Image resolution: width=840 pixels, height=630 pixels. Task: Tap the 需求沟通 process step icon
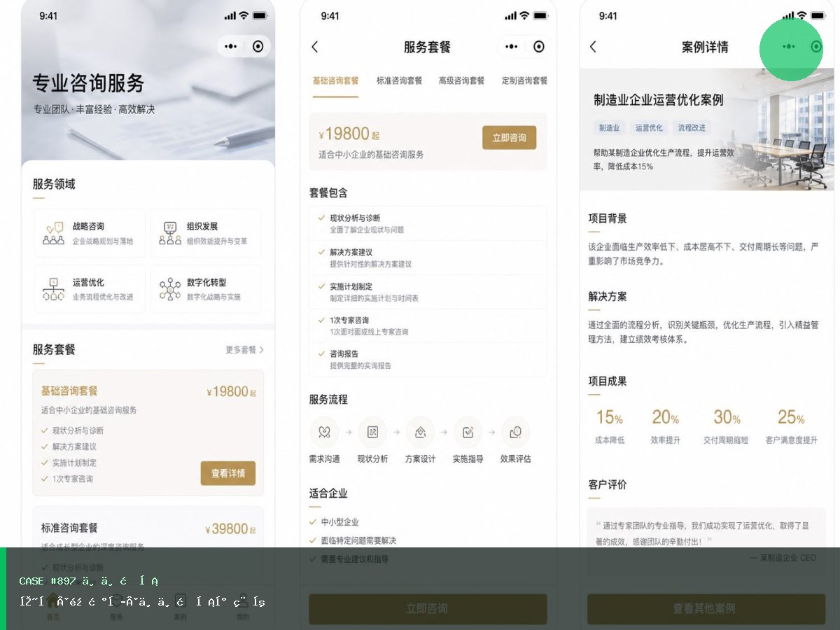tap(324, 432)
